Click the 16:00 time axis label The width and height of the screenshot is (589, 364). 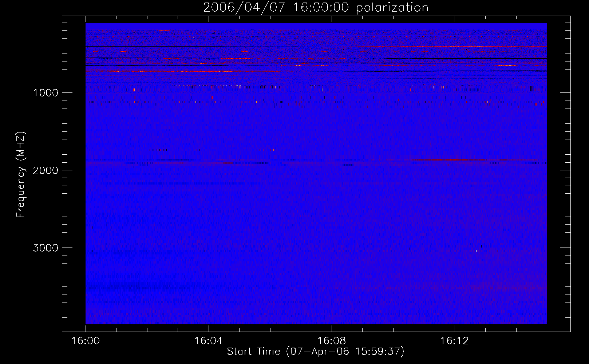[x=86, y=341]
